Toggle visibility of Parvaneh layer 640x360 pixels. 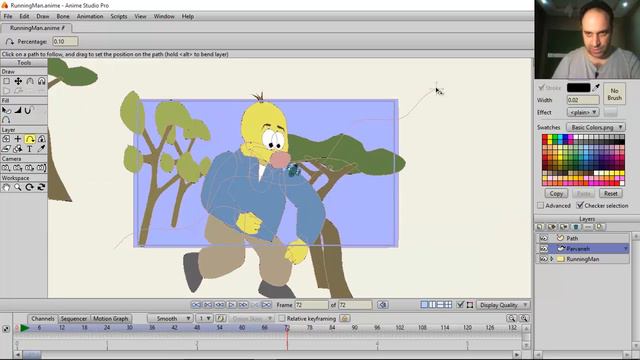tap(544, 249)
